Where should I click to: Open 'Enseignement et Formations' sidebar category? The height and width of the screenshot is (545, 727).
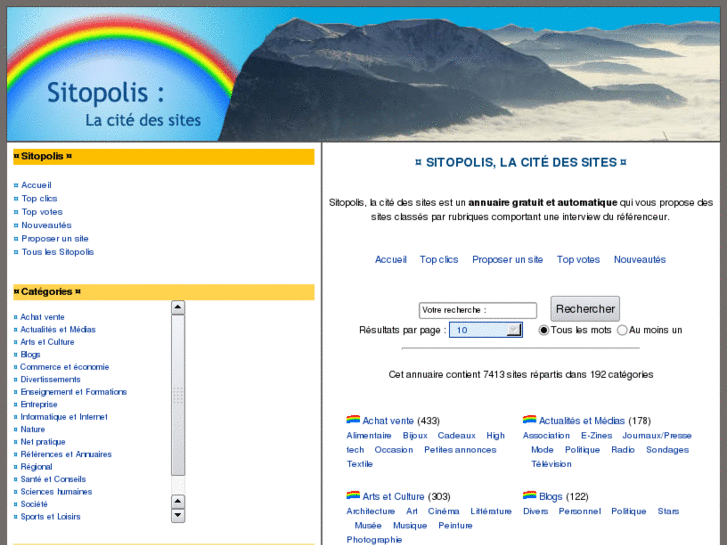[x=73, y=392]
